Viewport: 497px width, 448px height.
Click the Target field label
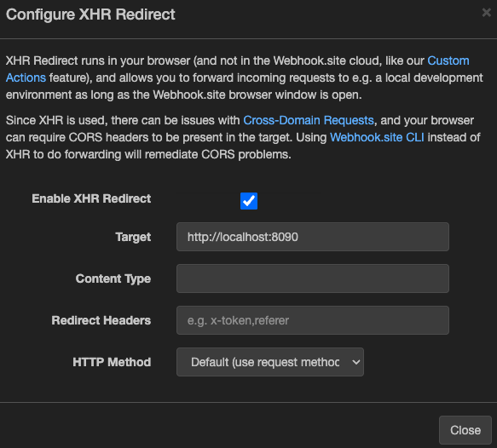click(x=133, y=237)
